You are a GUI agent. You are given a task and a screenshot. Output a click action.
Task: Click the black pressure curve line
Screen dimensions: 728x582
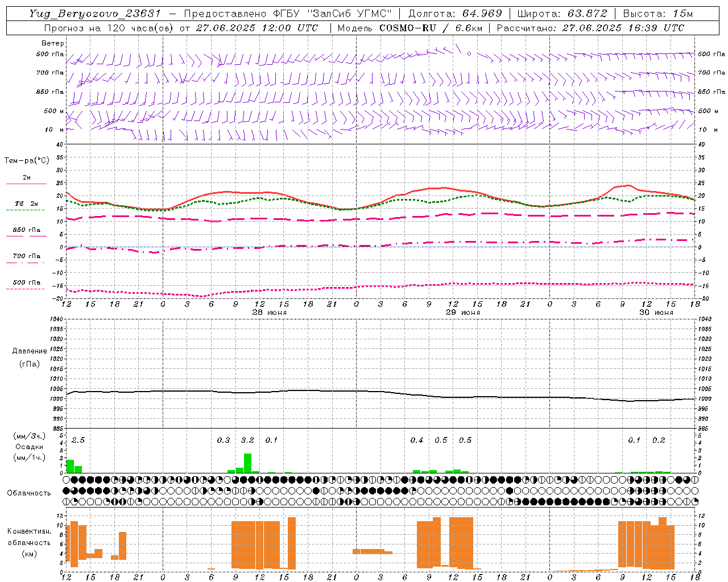coord(381,391)
